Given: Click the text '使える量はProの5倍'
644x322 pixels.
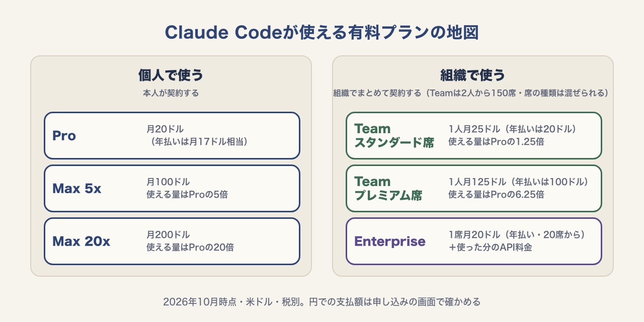Looking at the screenshot, I should tap(187, 194).
